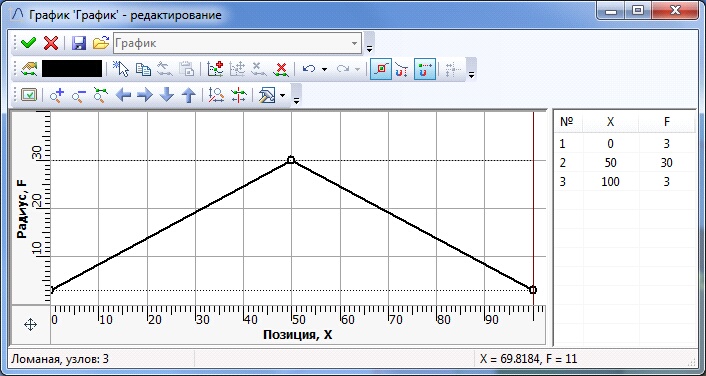Image resolution: width=706 pixels, height=376 pixels.
Task: Select table row 2 with X 50
Action: [x=625, y=163]
